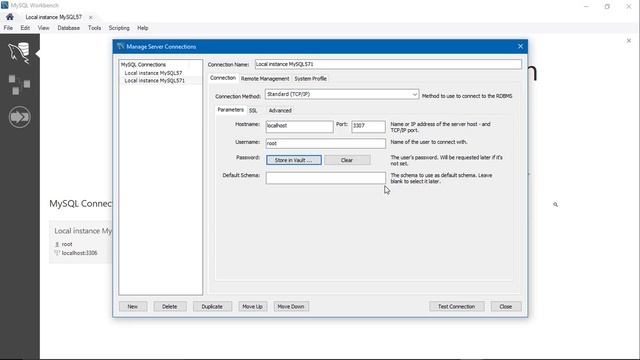The height and width of the screenshot is (360, 640).
Task: Click the Port input field
Action: (x=368, y=126)
